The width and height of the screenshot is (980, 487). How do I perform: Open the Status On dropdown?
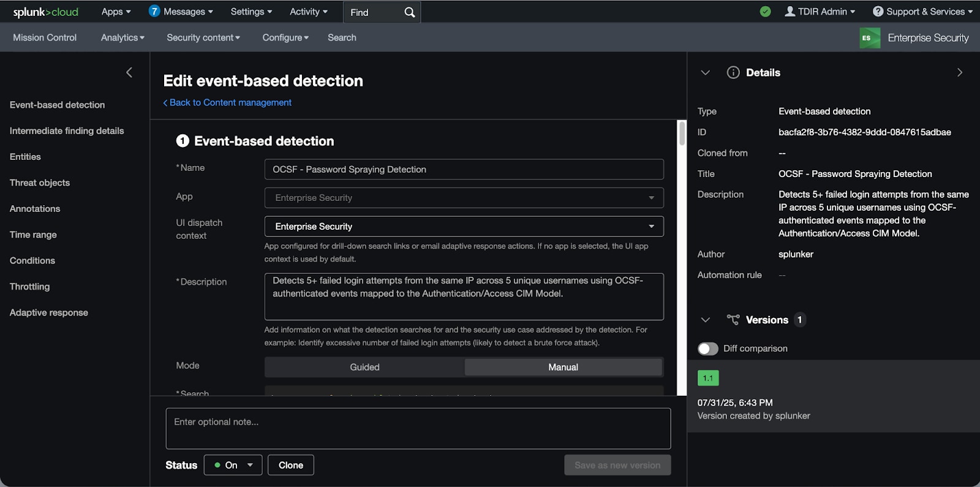[233, 465]
